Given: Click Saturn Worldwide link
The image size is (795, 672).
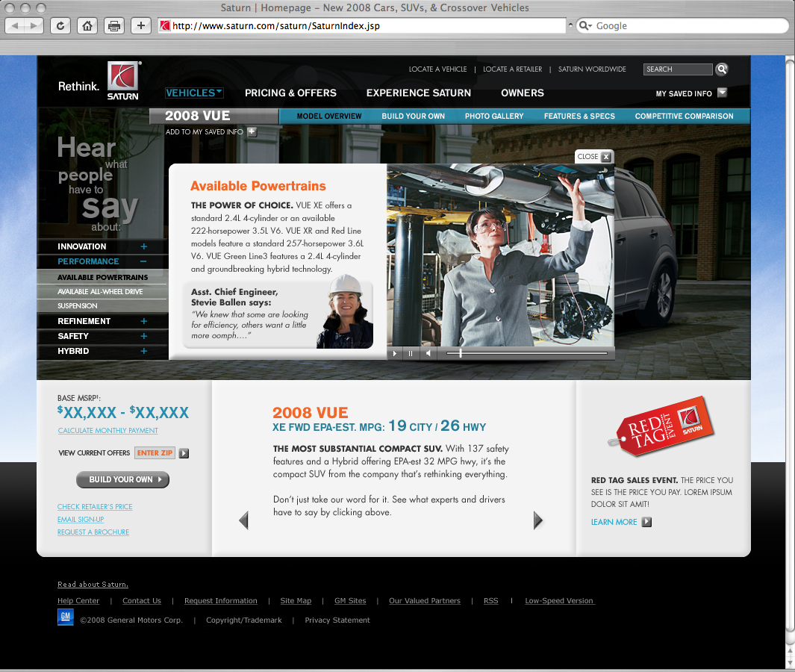Looking at the screenshot, I should [x=592, y=69].
